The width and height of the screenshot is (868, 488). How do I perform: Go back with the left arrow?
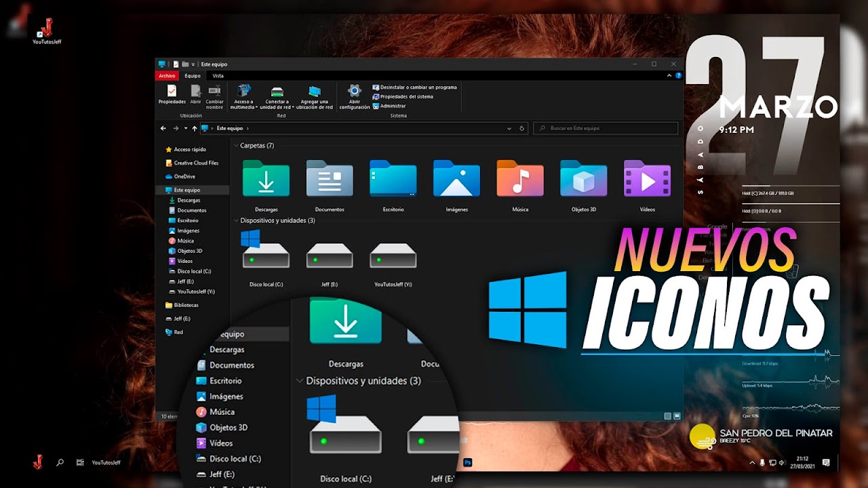pos(163,128)
